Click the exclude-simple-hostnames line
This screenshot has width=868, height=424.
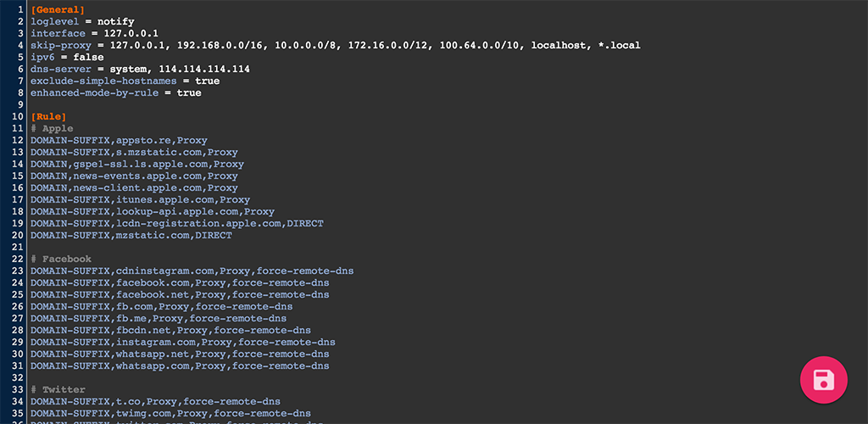pyautogui.click(x=125, y=81)
